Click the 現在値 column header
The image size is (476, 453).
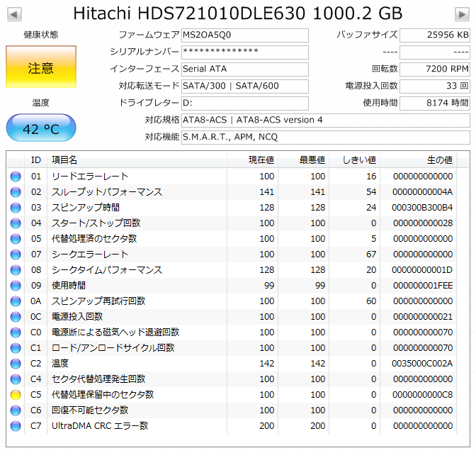tap(253, 160)
